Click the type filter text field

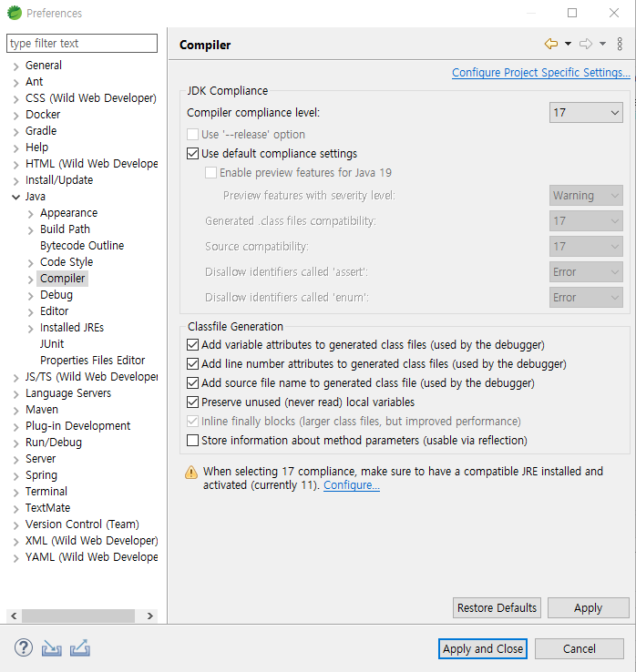82,44
